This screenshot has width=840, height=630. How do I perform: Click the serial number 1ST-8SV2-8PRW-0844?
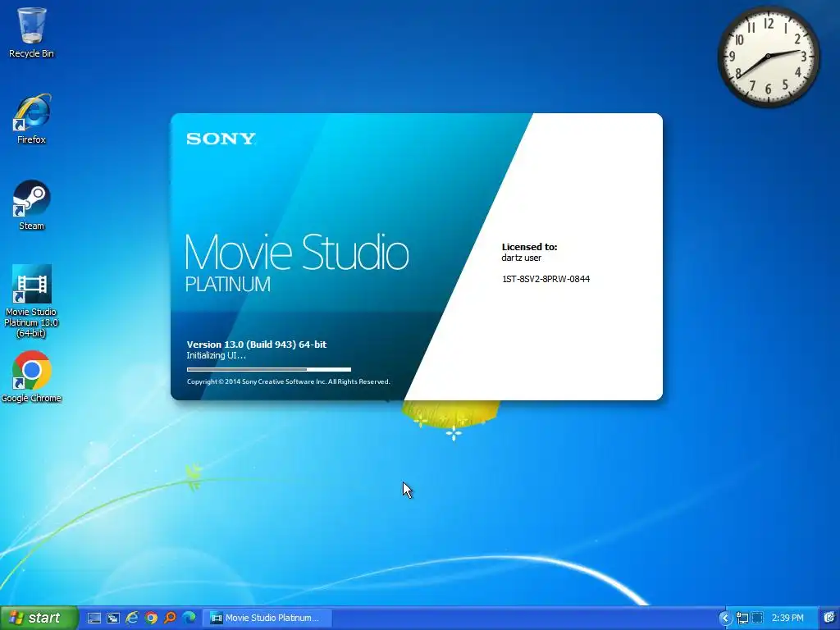pyautogui.click(x=546, y=279)
